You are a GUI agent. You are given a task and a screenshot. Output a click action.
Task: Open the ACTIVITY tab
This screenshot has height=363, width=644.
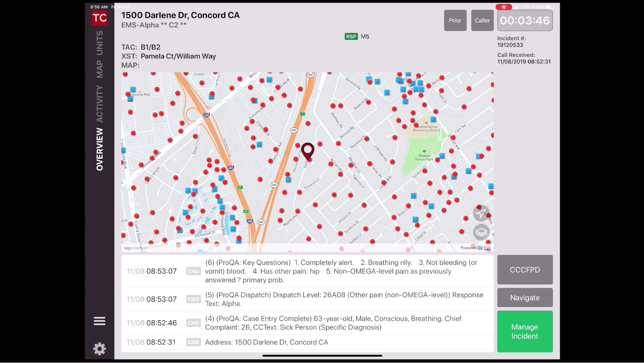tap(99, 104)
